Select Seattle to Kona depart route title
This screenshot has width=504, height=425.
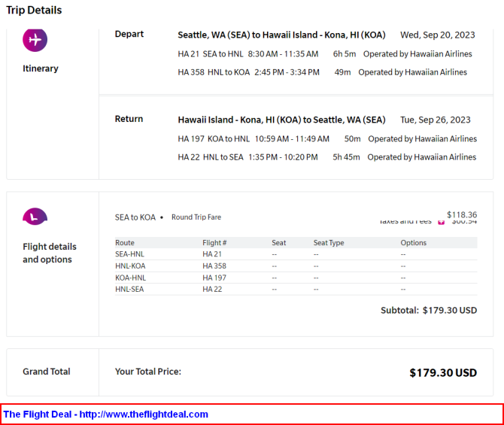point(281,35)
